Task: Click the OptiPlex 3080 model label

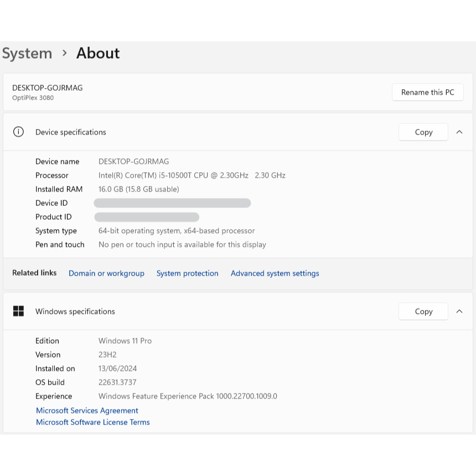Action: 33,98
